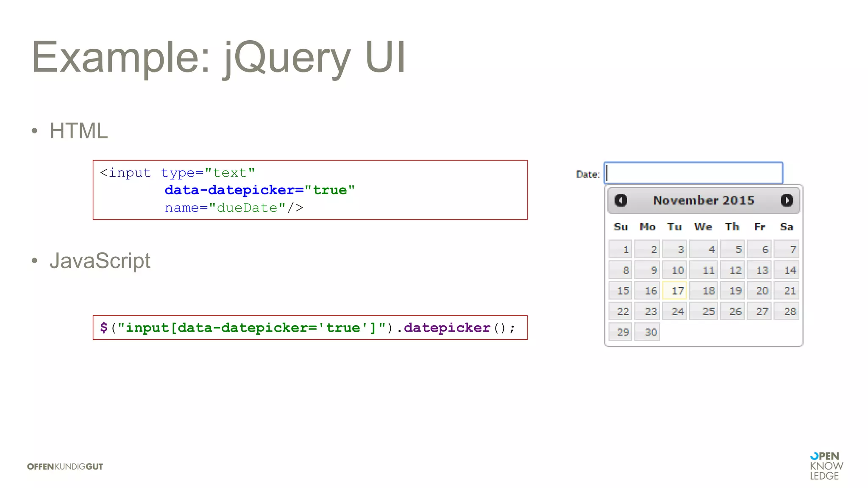The height and width of the screenshot is (488, 868).
Task: Click the Th weekday header
Action: (x=732, y=227)
